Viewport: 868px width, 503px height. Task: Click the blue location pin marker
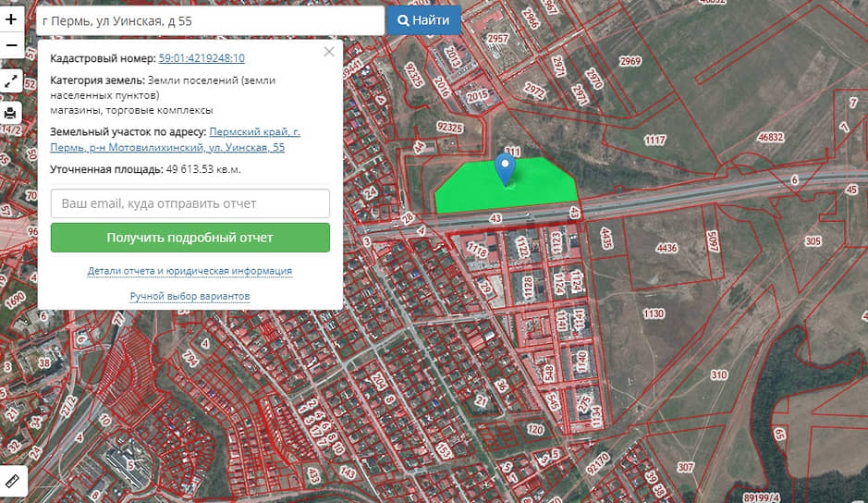(505, 168)
